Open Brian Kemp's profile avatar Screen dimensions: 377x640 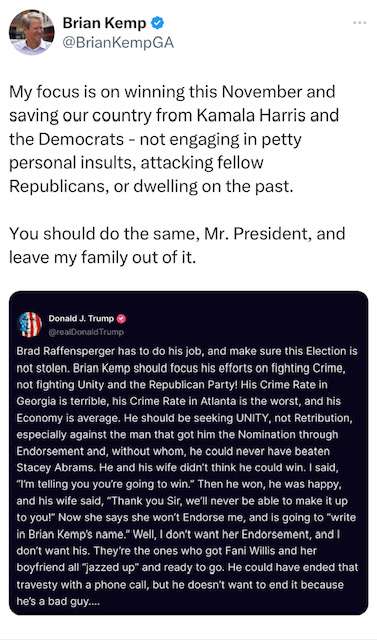(31, 32)
